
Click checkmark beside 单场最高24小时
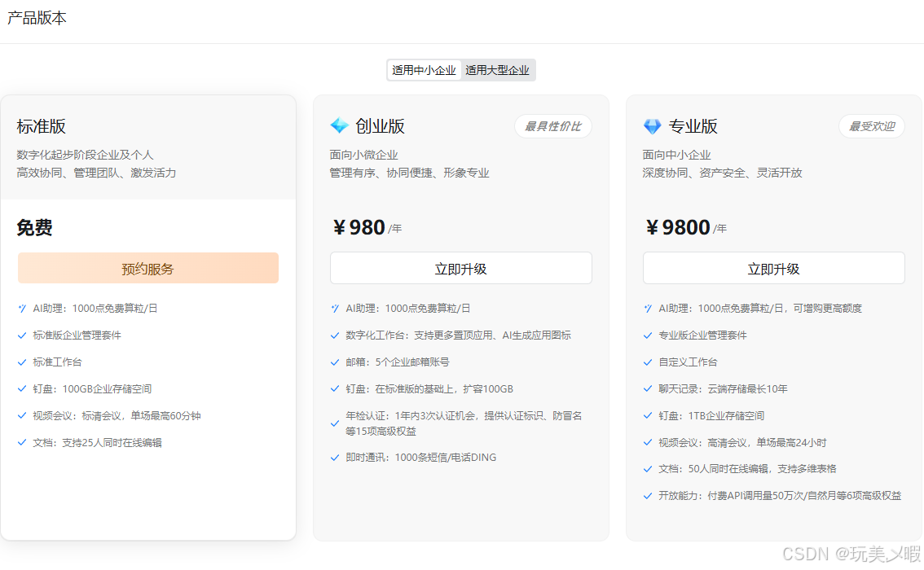coord(648,442)
